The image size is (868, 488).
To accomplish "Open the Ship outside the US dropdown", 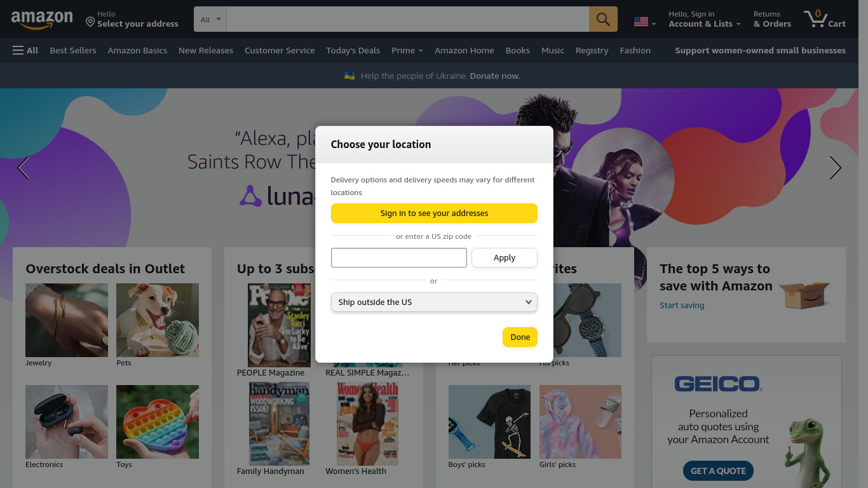I will 434,302.
